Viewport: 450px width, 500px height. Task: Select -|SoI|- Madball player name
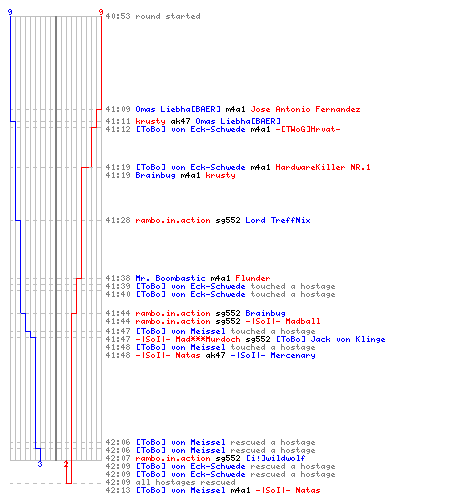(x=283, y=321)
